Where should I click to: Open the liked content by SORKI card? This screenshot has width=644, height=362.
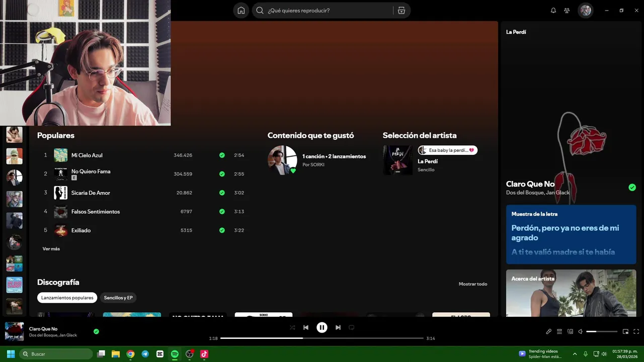282,160
